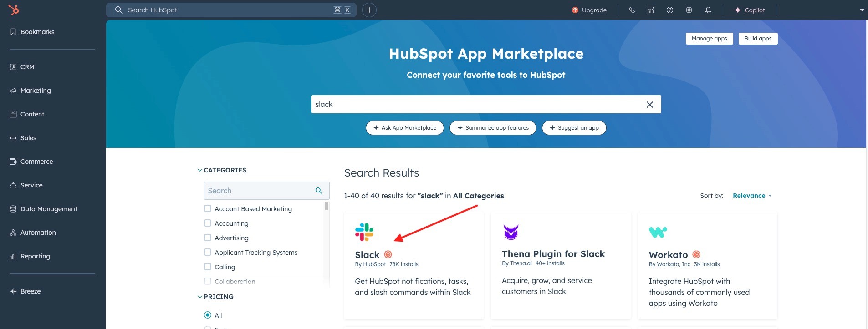
Task: Click the certified badge next to Workato
Action: [x=696, y=254]
